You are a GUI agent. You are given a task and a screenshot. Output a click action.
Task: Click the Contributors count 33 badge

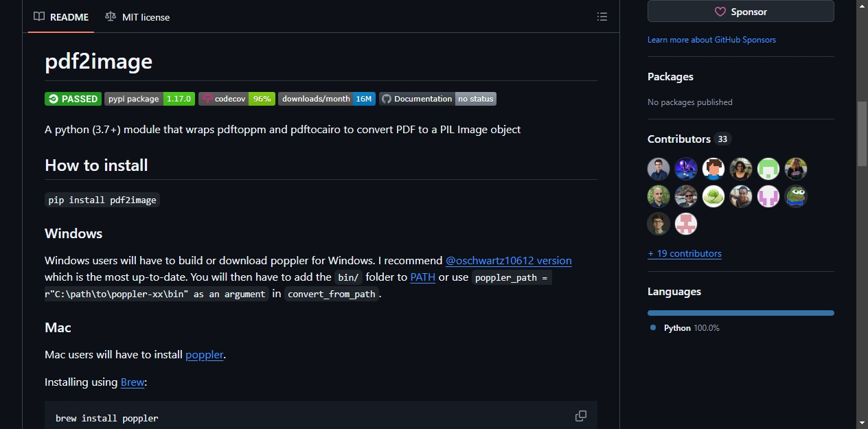pos(722,139)
